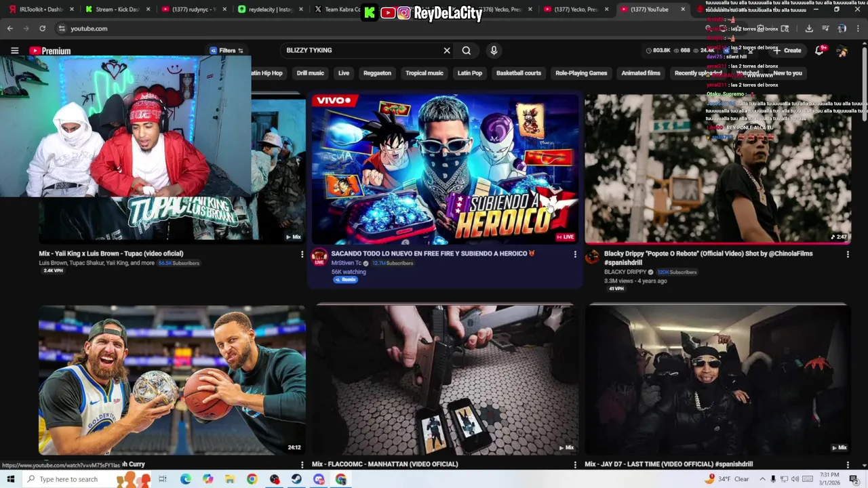Open Copilot icon on taskbar
The image size is (868, 488).
(208, 479)
